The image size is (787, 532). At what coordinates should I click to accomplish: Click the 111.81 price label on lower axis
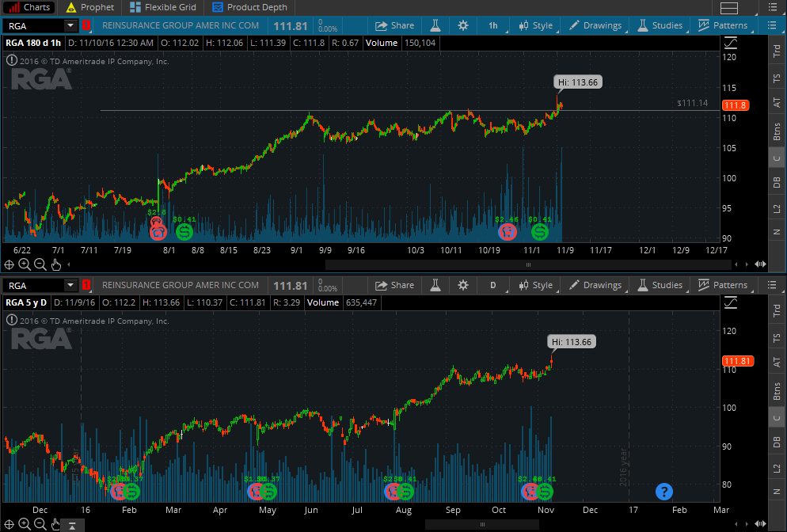click(x=737, y=361)
